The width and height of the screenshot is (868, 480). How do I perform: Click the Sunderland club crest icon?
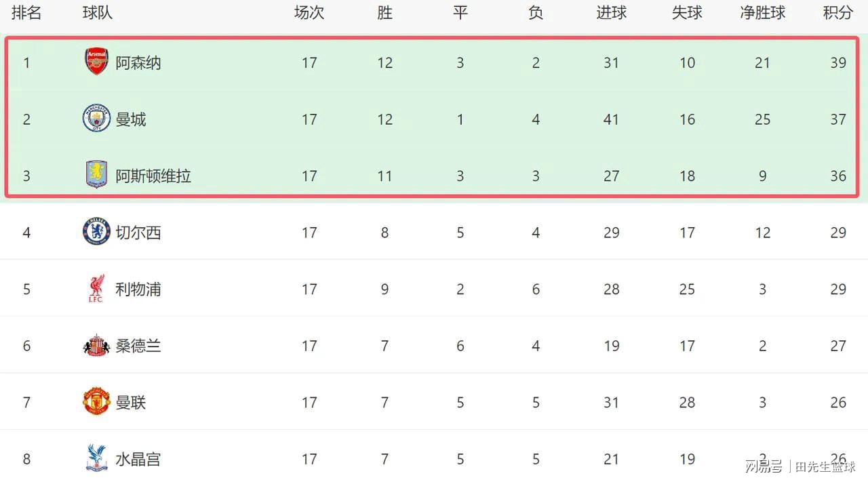(x=96, y=345)
